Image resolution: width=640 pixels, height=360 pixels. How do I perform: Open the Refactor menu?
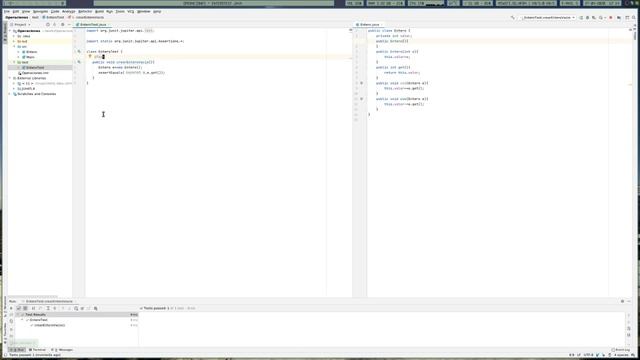(x=85, y=11)
